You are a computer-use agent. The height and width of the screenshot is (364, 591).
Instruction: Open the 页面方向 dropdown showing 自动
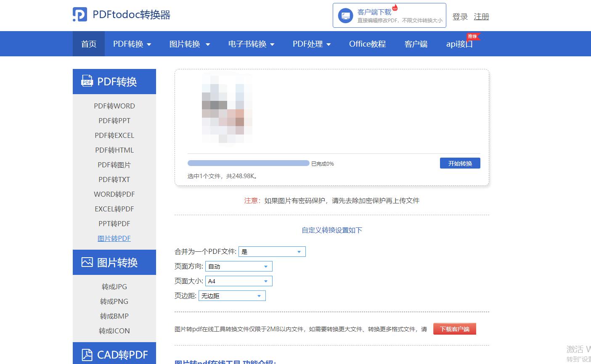239,266
